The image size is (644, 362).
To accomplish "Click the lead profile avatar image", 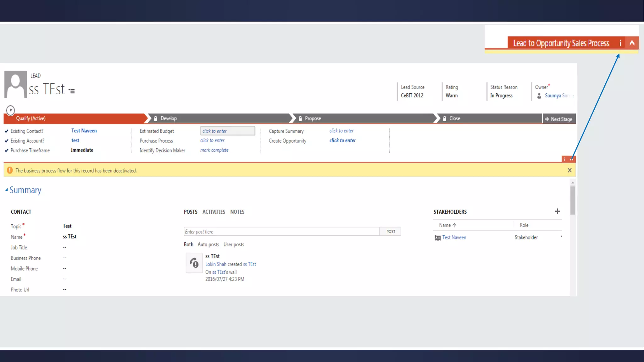I will pos(15,84).
